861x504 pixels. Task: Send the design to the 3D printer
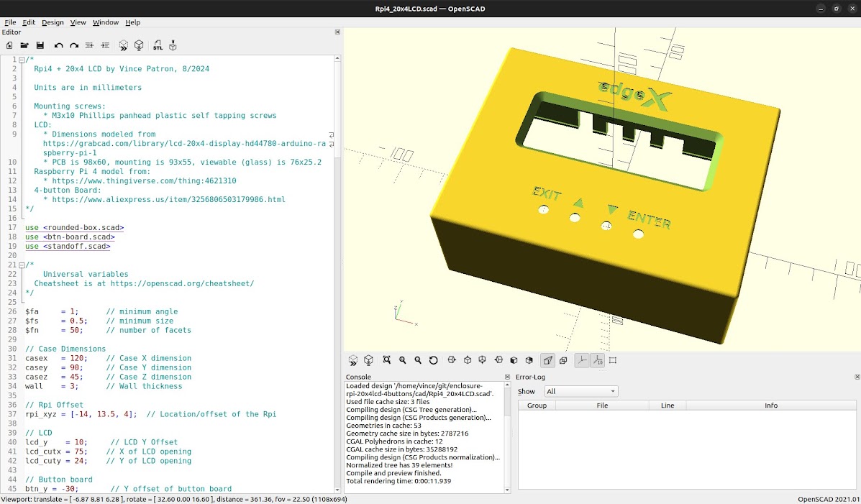[x=173, y=45]
